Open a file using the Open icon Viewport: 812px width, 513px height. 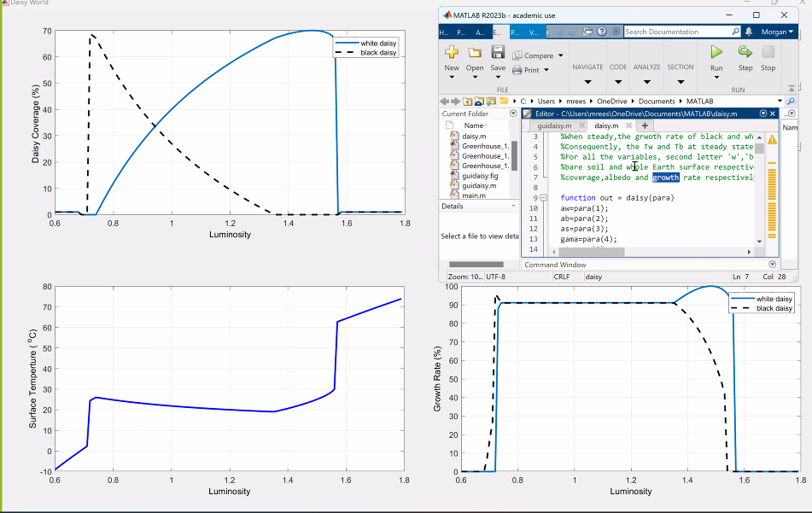[x=473, y=50]
